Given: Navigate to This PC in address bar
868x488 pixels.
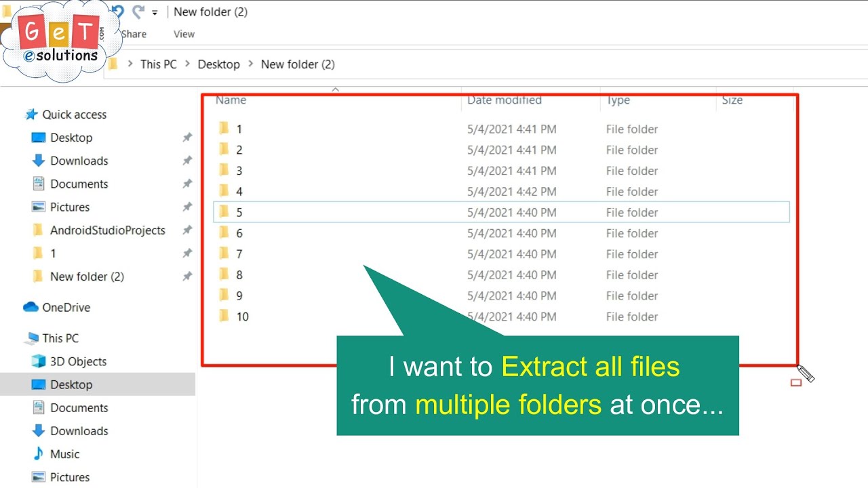Looking at the screenshot, I should click(158, 64).
